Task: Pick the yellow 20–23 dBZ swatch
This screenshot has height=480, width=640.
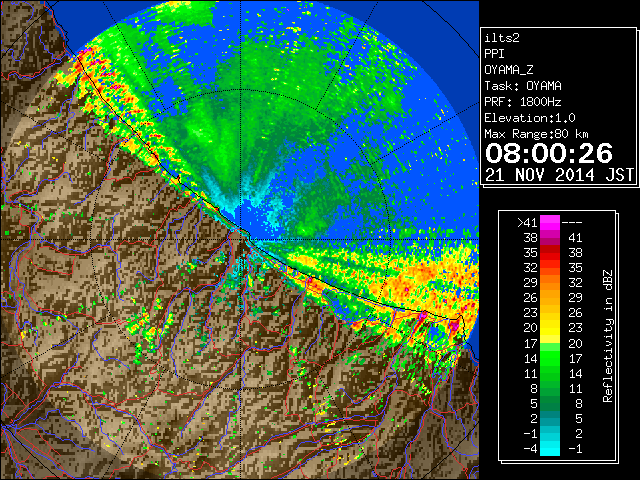Action: coord(550,328)
